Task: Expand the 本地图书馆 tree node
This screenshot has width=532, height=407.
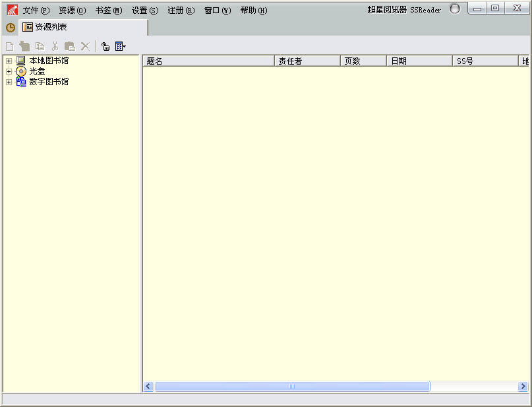Action: [x=9, y=61]
